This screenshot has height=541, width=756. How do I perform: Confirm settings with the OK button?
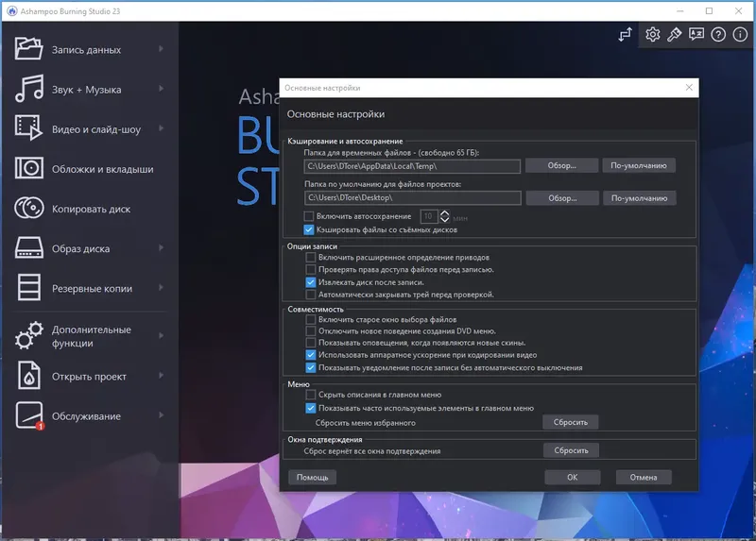[573, 477]
